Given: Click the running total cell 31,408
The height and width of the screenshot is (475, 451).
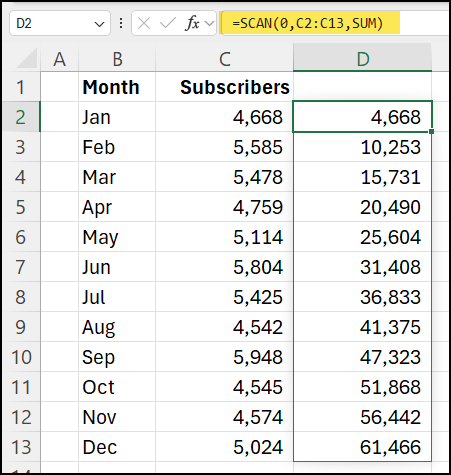Looking at the screenshot, I should click(363, 267).
